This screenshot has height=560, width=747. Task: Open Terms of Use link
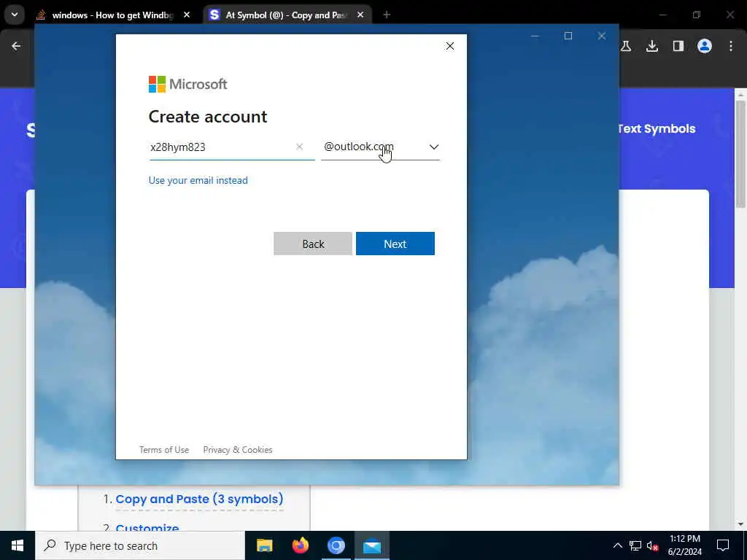pos(164,449)
